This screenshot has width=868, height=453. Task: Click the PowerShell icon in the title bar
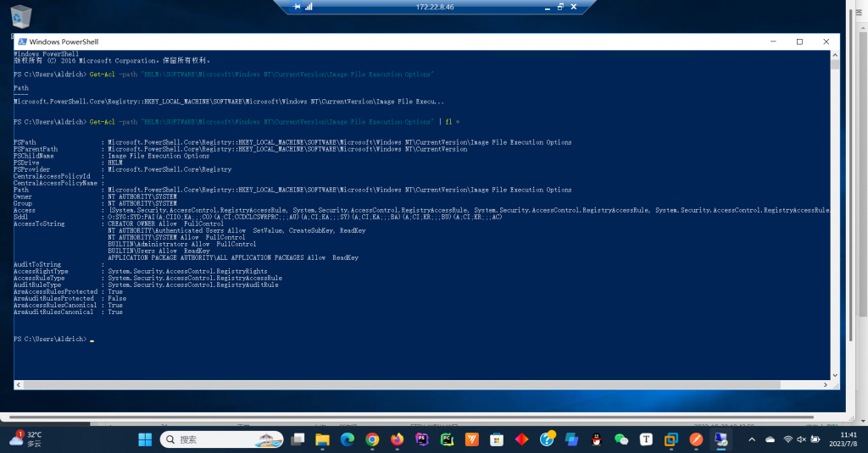[21, 41]
